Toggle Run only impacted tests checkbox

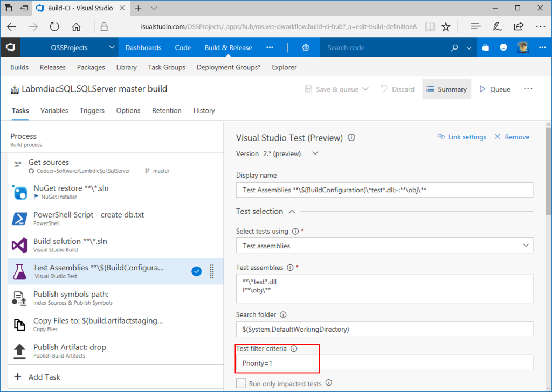click(x=241, y=383)
